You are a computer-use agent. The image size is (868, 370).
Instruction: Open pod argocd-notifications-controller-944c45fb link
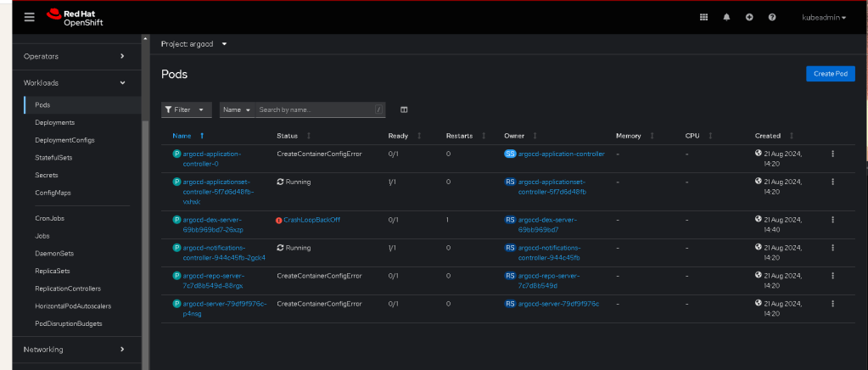pyautogui.click(x=224, y=253)
